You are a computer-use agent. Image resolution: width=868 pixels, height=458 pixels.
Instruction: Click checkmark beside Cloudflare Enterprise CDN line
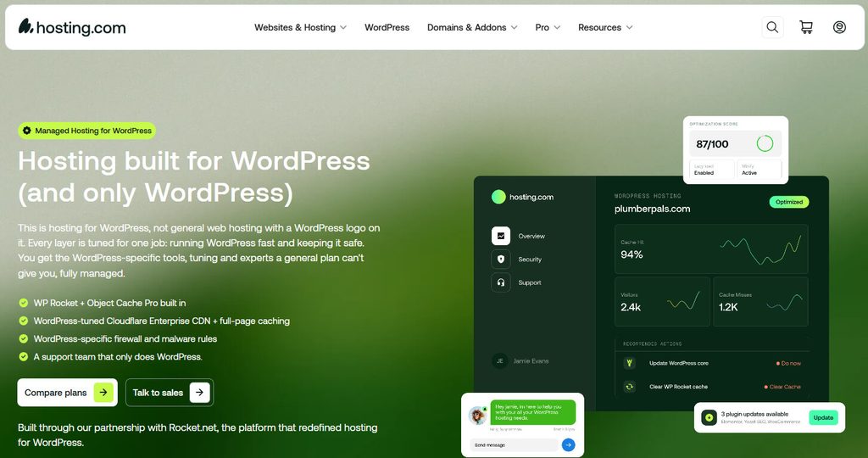23,321
